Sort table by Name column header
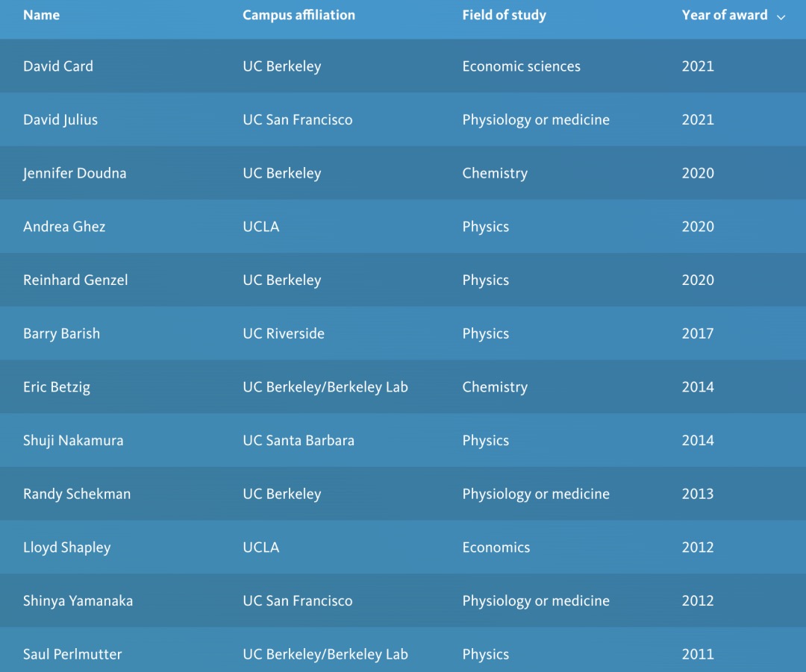The image size is (806, 672). (x=41, y=15)
